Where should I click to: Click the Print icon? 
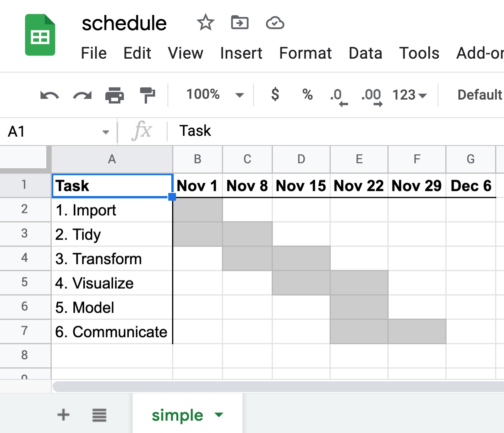(115, 95)
